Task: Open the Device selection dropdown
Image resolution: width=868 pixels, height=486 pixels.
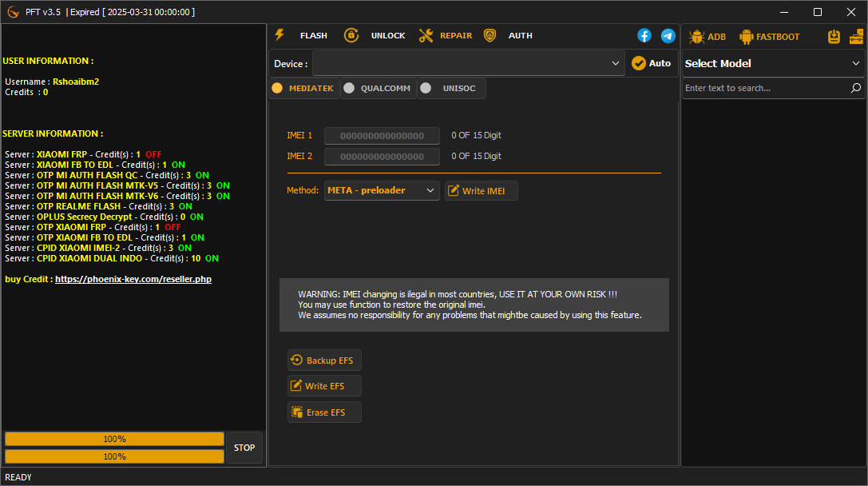Action: tap(468, 63)
